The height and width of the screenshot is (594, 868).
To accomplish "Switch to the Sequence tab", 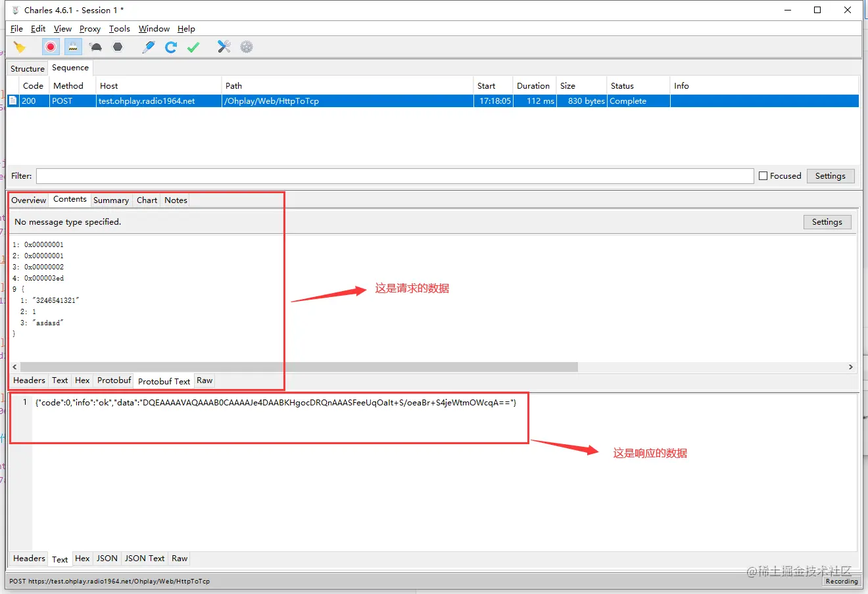I will pos(70,68).
